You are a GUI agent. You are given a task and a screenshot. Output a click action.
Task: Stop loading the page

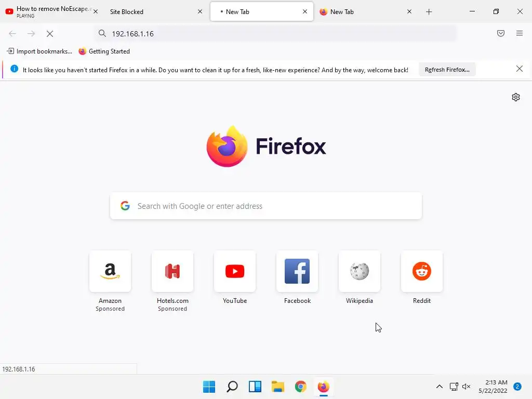(50, 34)
